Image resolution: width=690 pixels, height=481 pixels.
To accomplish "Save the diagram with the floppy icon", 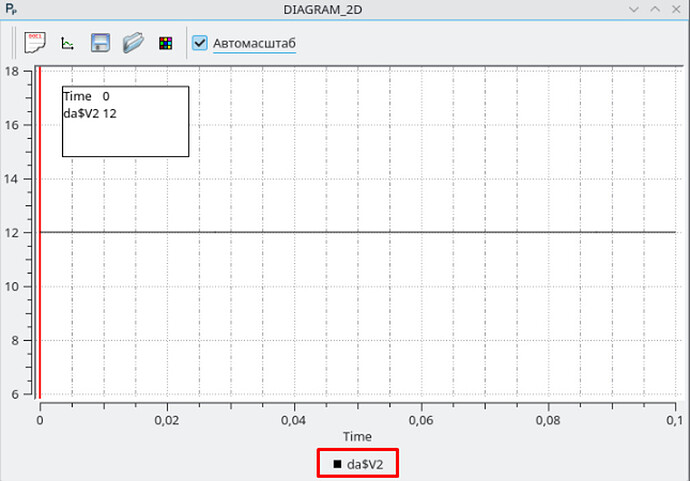I will click(x=100, y=43).
